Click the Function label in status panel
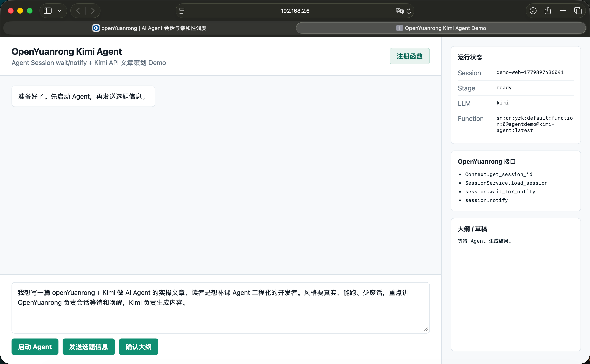This screenshot has height=364, width=590. pyautogui.click(x=471, y=118)
